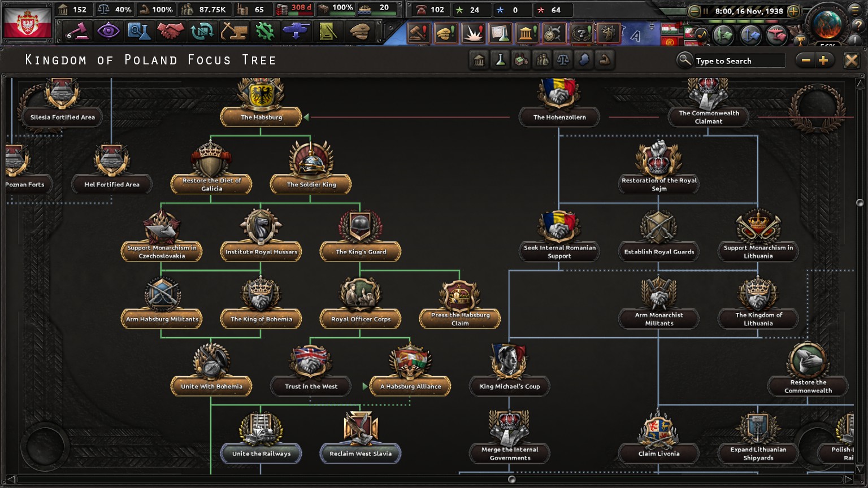Increase game speed with plus button
The image size is (868, 488).
793,11
